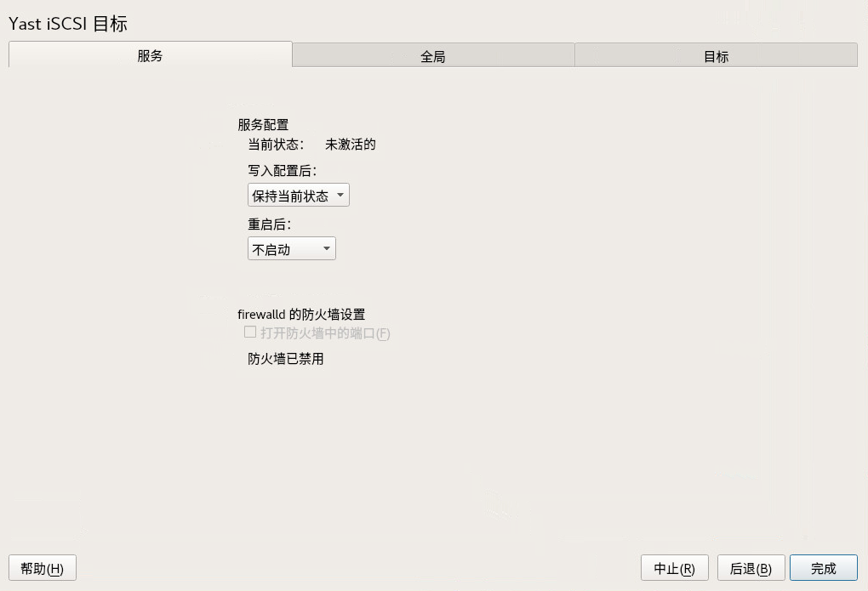Click the 当前状态: label
This screenshot has height=591, width=868.
click(276, 145)
